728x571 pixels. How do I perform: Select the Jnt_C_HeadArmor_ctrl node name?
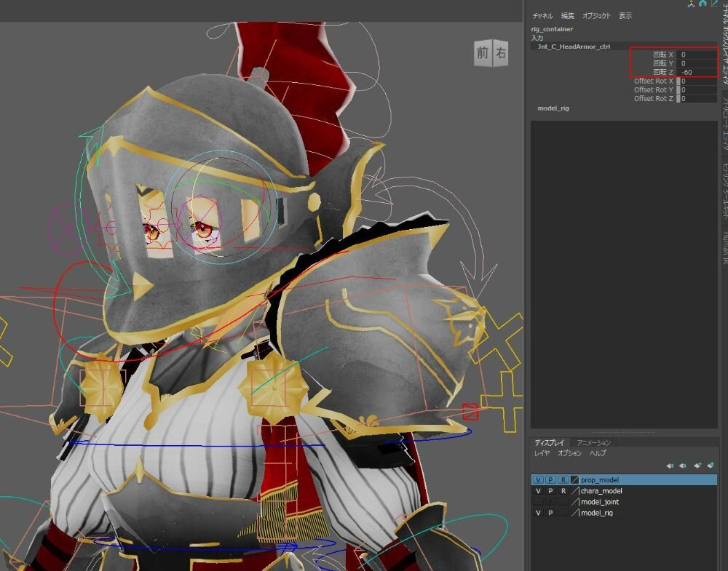coord(573,46)
